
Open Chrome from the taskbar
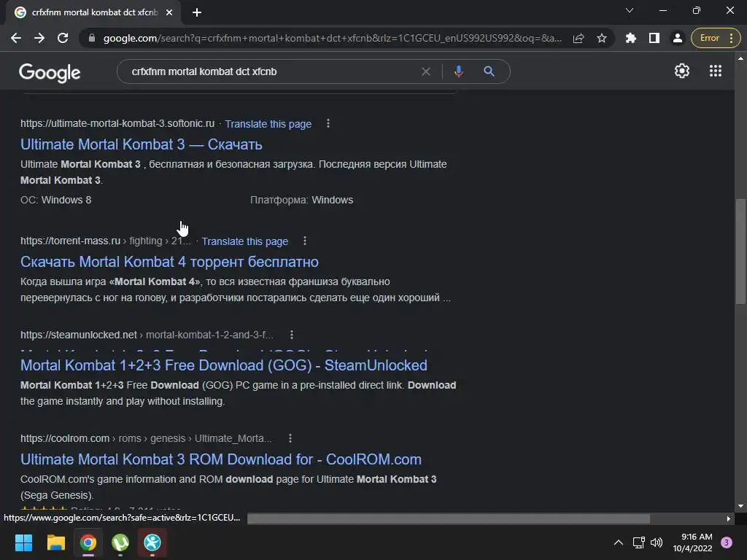[x=88, y=542]
